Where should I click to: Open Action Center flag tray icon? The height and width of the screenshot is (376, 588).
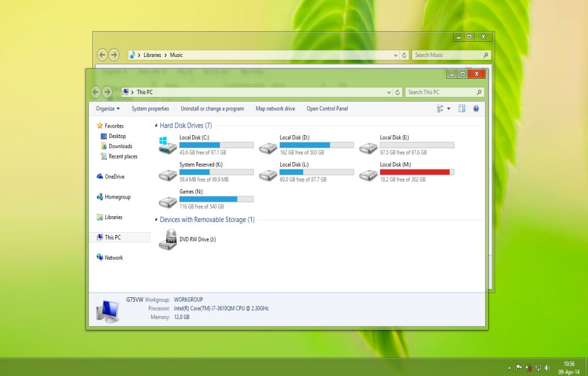519,367
